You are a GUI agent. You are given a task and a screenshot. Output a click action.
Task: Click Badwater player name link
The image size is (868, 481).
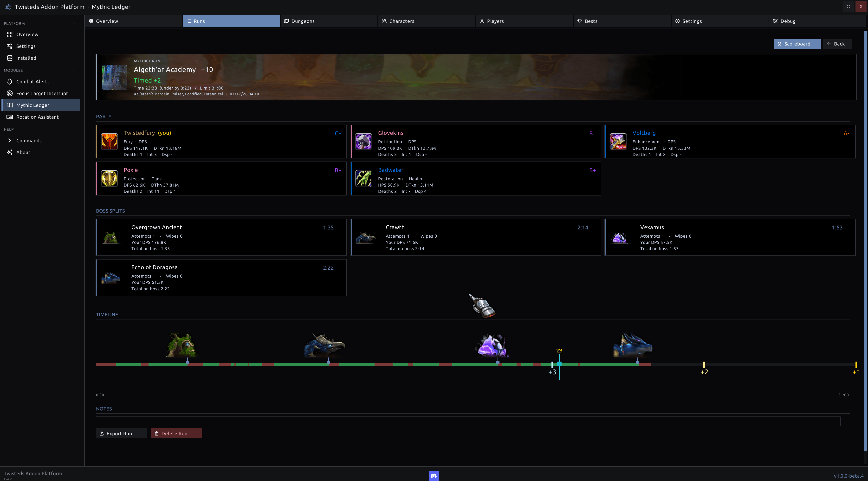[x=390, y=170]
